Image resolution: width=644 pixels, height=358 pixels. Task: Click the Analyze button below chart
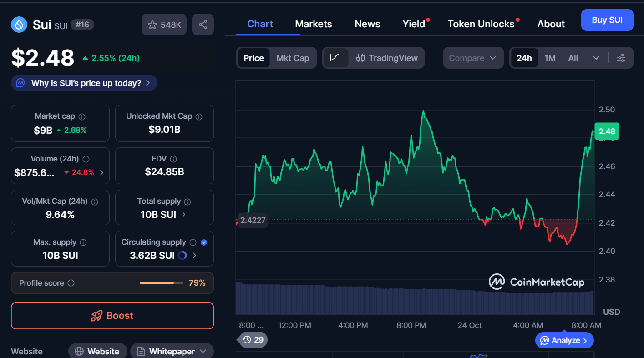click(564, 340)
